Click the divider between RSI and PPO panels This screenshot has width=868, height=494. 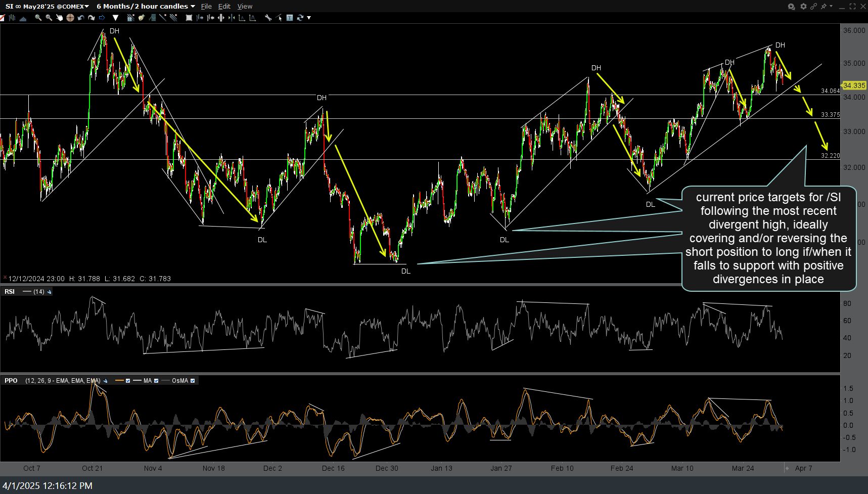pyautogui.click(x=420, y=373)
